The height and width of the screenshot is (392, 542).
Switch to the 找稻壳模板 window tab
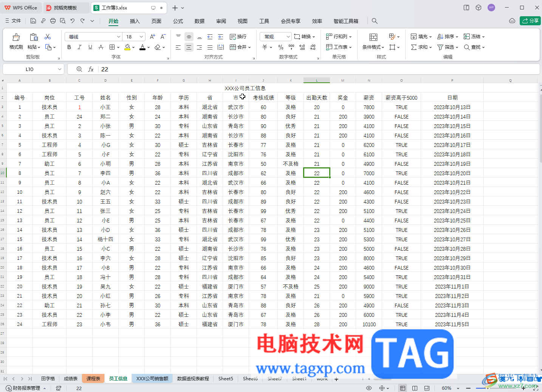tap(66, 8)
